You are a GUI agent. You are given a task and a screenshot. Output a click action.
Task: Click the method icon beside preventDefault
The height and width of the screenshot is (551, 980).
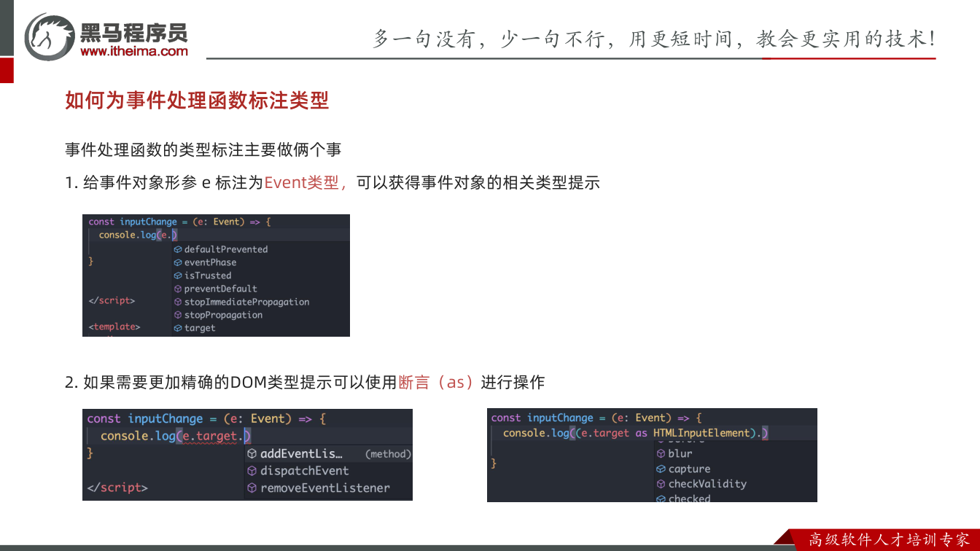tap(178, 289)
